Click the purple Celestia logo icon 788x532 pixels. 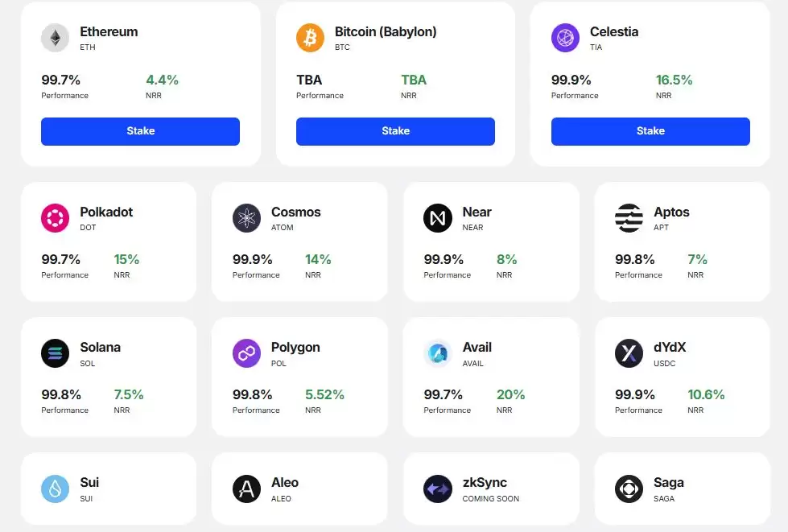[x=565, y=38]
